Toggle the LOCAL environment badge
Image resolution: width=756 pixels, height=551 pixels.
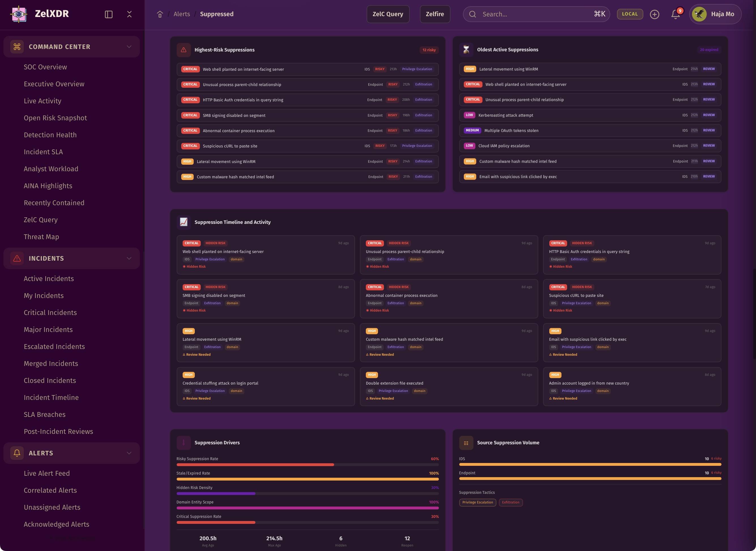click(x=629, y=14)
